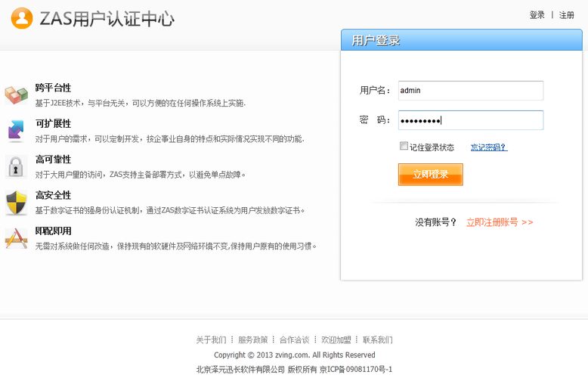
Task: Click the 可扩展性 heading
Action: (53, 123)
